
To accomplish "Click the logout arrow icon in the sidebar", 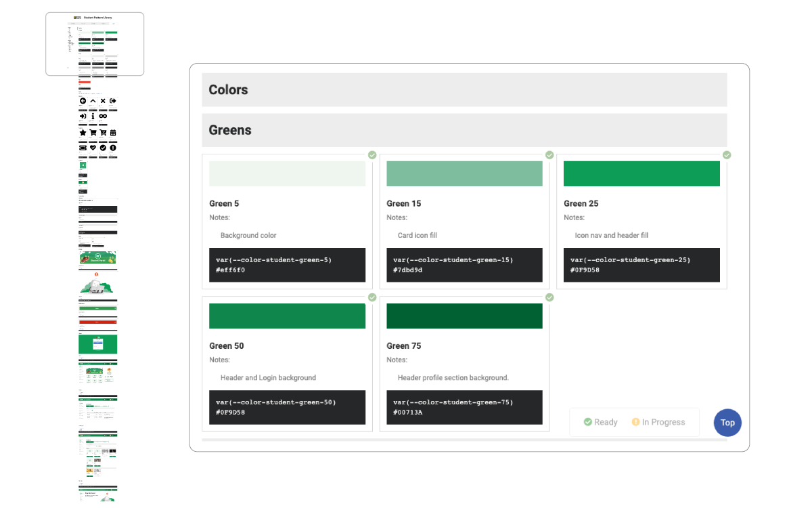I will pos(112,100).
